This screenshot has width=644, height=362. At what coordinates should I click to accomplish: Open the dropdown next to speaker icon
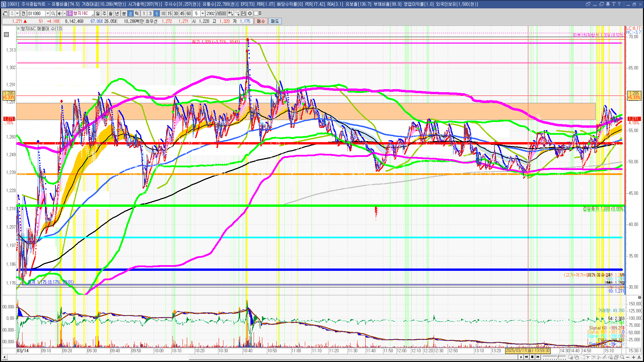coord(64,13)
